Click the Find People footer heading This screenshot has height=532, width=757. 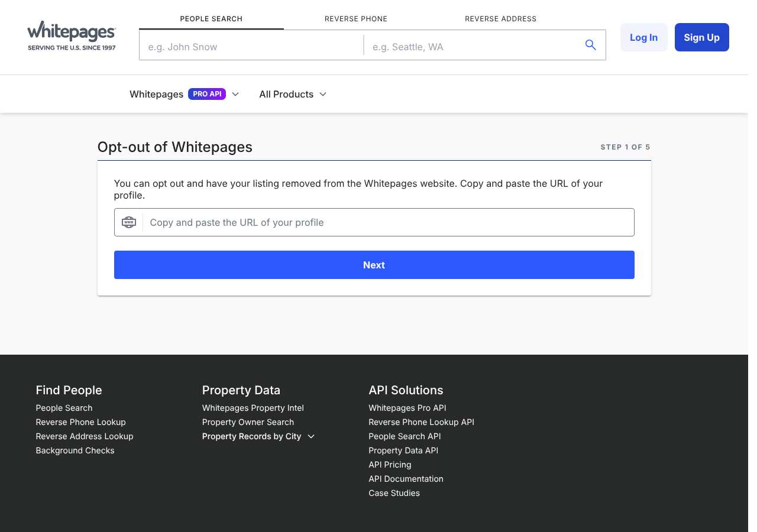coord(69,390)
